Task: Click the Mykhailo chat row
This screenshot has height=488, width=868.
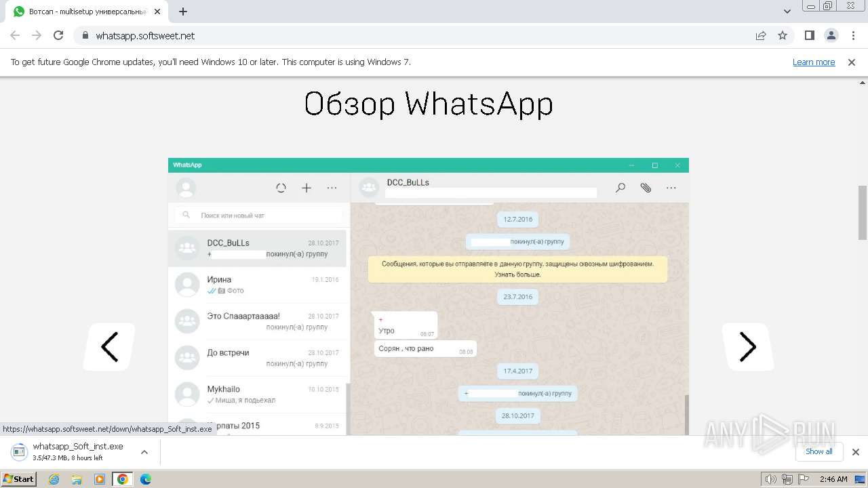Action: pyautogui.click(x=257, y=394)
